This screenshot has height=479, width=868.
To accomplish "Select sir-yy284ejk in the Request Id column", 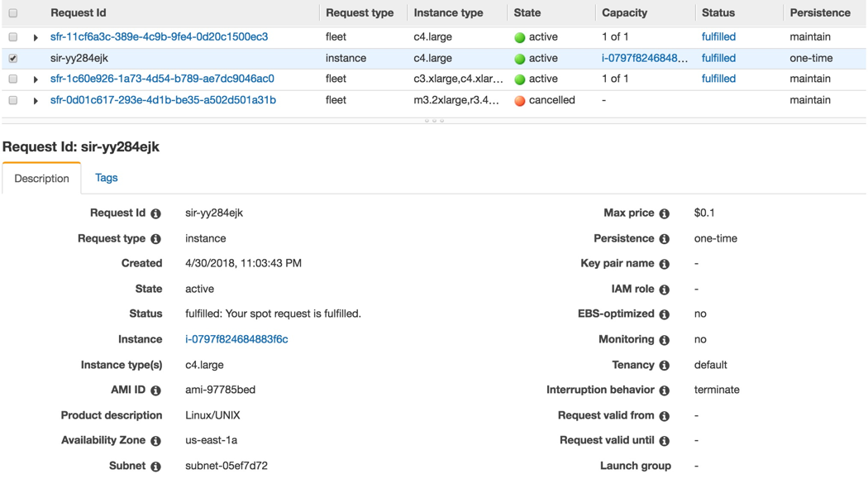I will point(79,58).
